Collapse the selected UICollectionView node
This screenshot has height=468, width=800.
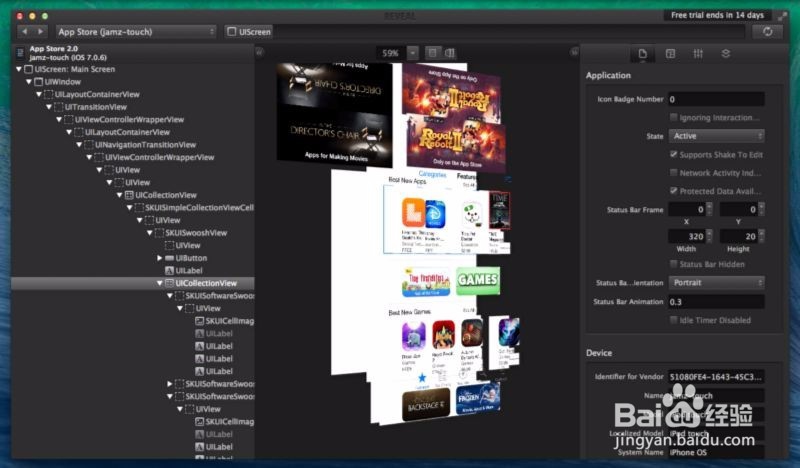(x=160, y=283)
